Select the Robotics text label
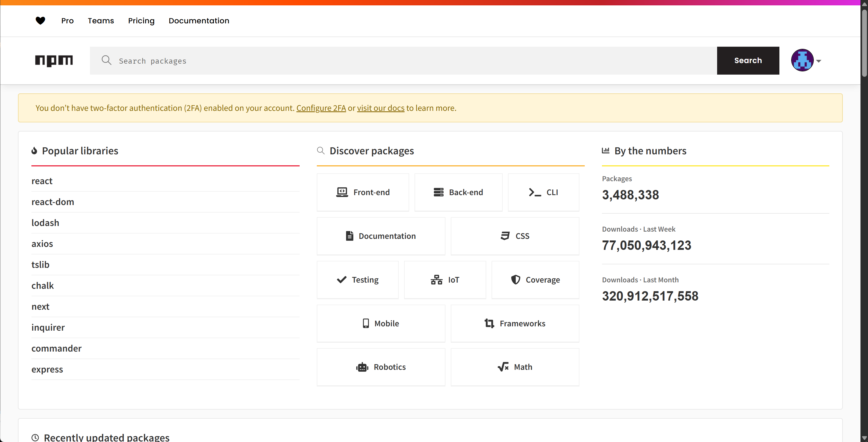The width and height of the screenshot is (868, 442). pos(390,367)
